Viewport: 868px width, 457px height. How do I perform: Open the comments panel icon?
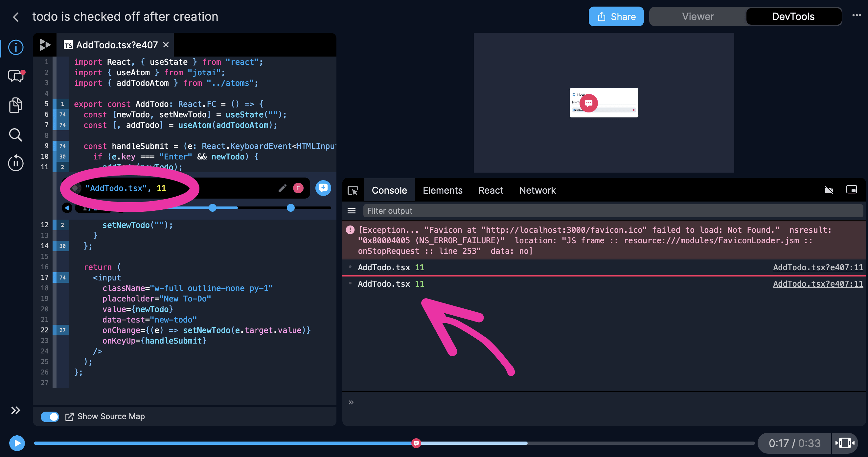click(x=16, y=76)
